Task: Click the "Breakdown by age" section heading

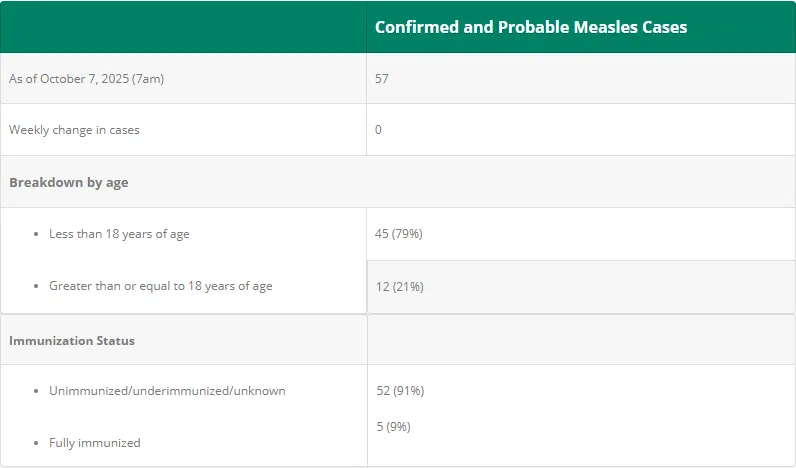Action: point(68,182)
